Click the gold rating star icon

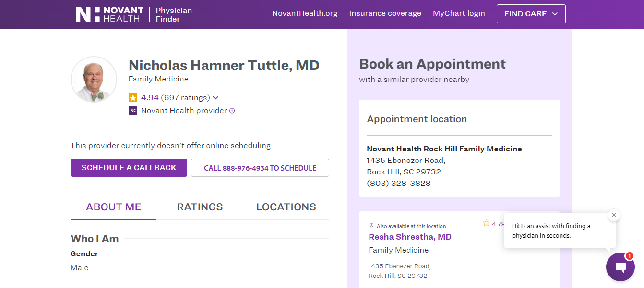(x=133, y=98)
